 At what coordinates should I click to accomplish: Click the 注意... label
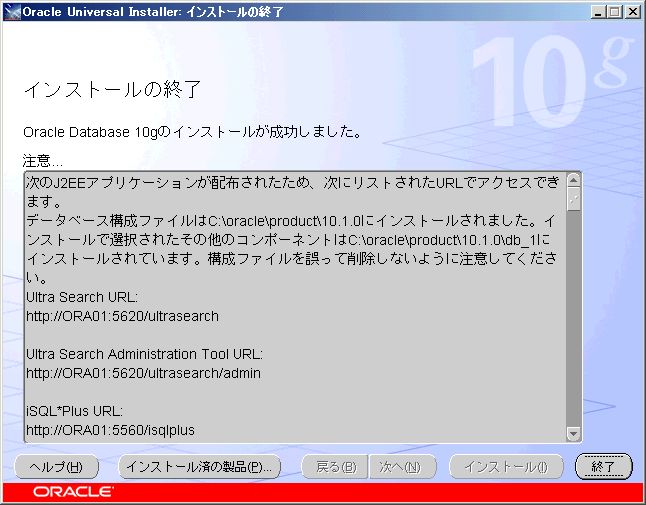coord(43,161)
